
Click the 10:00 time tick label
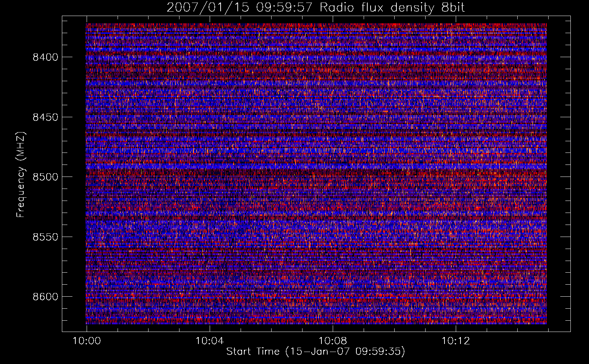[x=87, y=341]
